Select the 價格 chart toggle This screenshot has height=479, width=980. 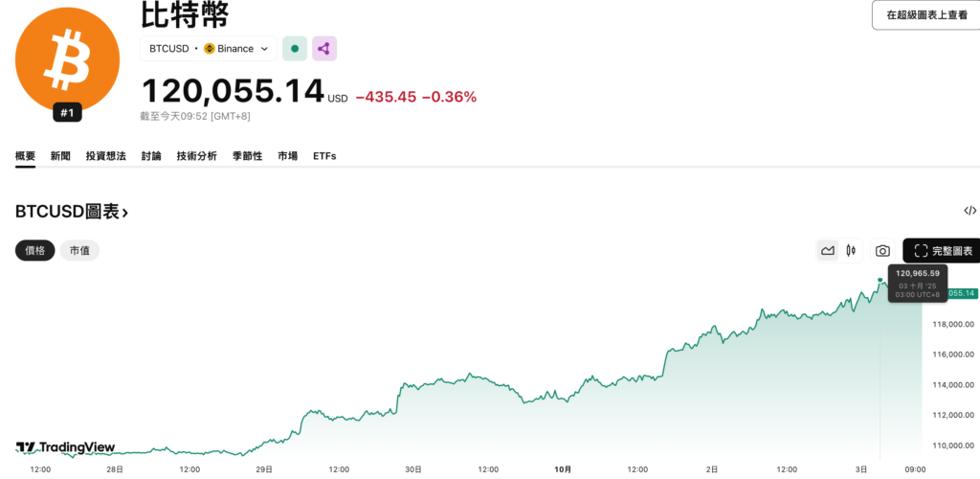[x=35, y=251]
